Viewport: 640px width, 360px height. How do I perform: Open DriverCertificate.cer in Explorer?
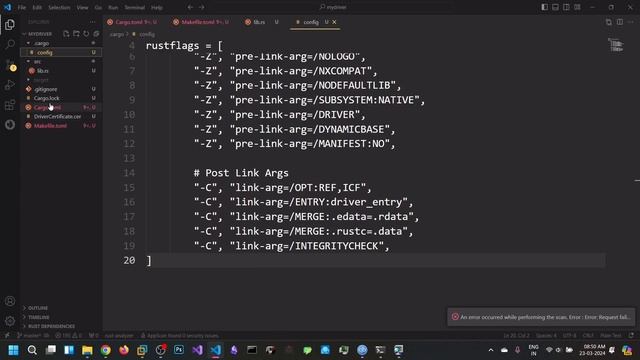click(x=60, y=117)
